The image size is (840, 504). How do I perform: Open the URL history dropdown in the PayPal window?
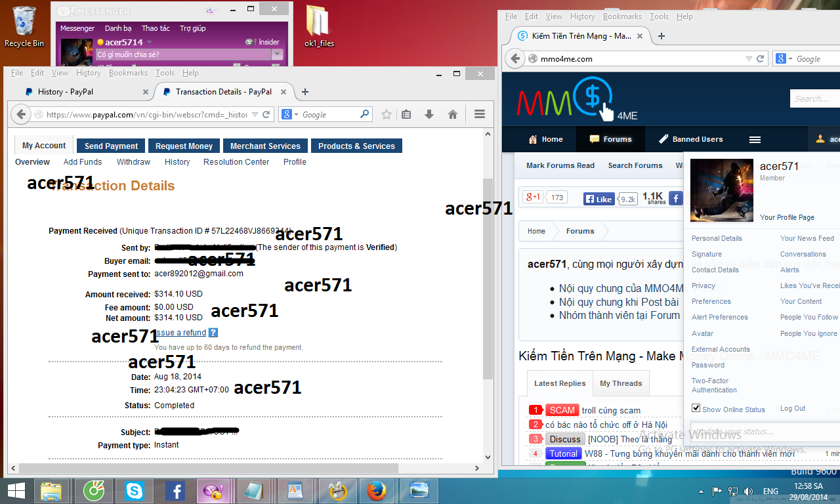pyautogui.click(x=253, y=114)
